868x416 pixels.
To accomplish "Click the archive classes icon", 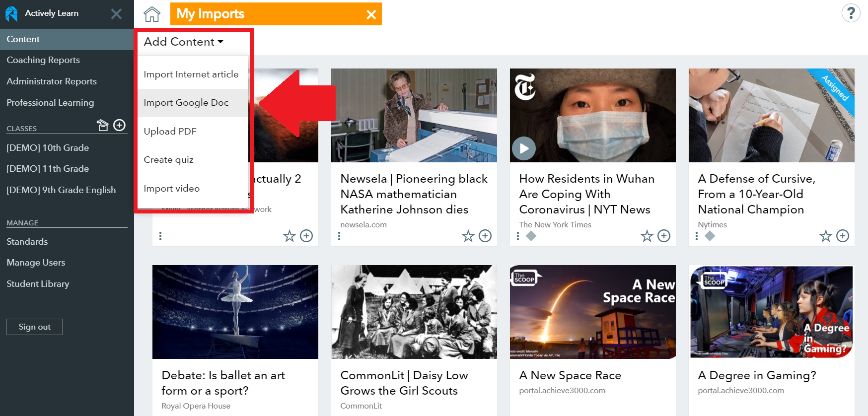I will click(x=103, y=125).
